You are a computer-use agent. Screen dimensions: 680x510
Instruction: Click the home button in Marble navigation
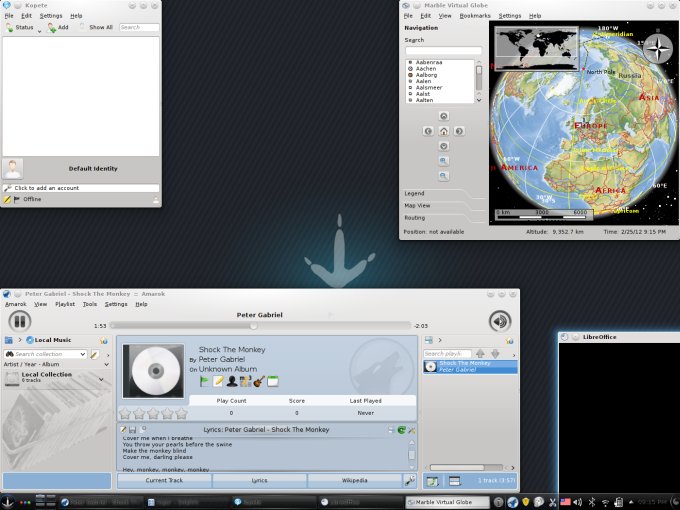444,131
